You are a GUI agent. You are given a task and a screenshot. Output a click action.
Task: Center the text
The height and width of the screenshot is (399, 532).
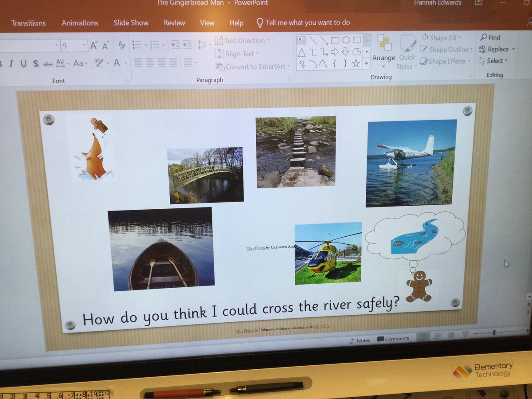151,63
